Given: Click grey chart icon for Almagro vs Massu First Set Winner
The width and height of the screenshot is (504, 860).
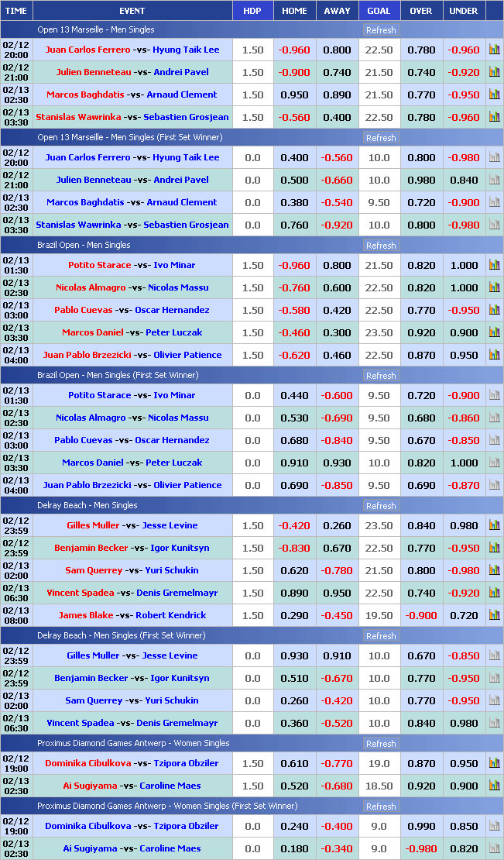Looking at the screenshot, I should coord(494,418).
